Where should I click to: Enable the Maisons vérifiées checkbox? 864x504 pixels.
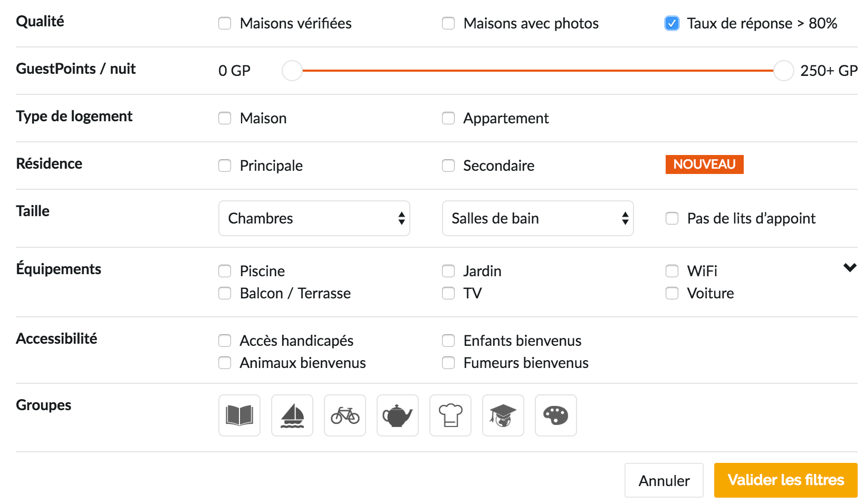(x=225, y=23)
